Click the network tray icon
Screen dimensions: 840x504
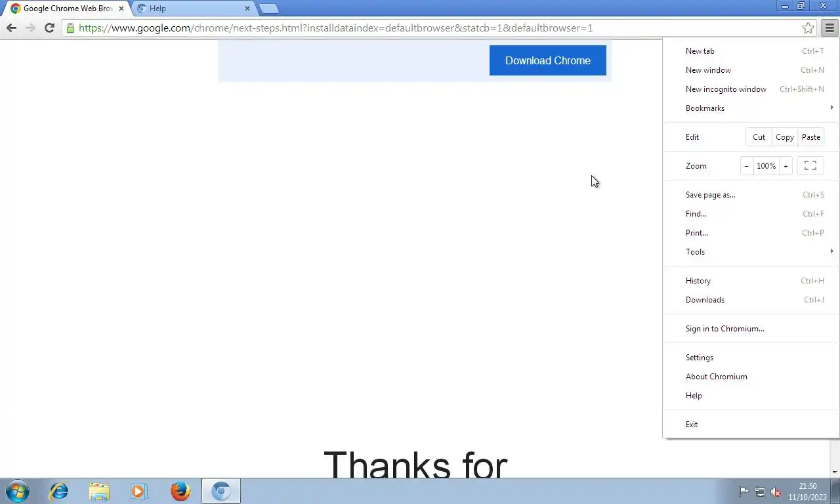pyautogui.click(x=760, y=492)
